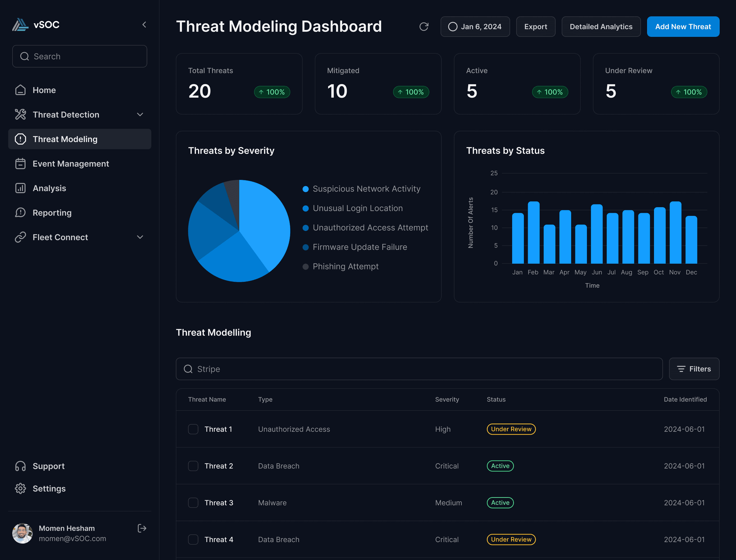The height and width of the screenshot is (560, 736).
Task: Open the Support headset icon
Action: pos(20,466)
